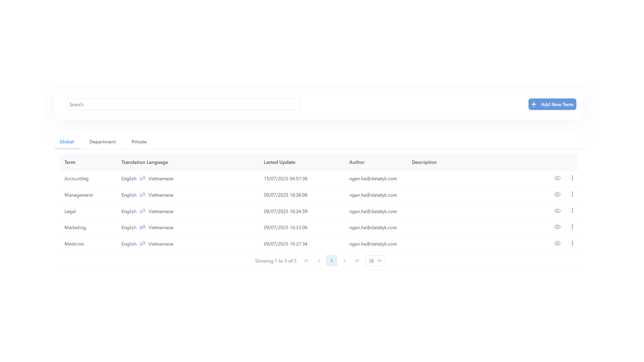Switch to the Department tab
This screenshot has width=644, height=362.
[x=103, y=142]
